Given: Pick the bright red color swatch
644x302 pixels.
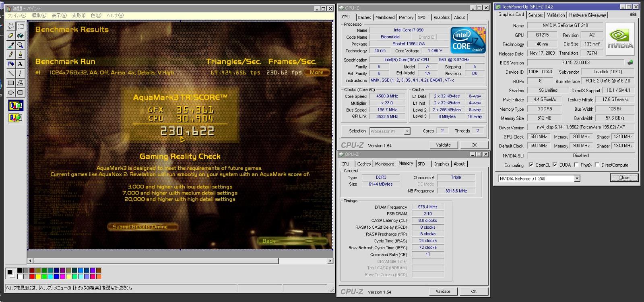Looking at the screenshot, I should [32, 277].
